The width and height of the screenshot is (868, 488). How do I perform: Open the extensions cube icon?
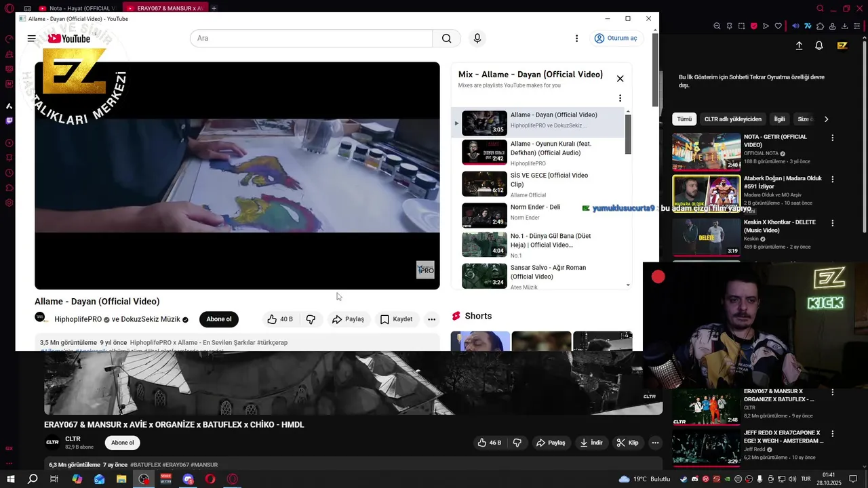point(820,26)
